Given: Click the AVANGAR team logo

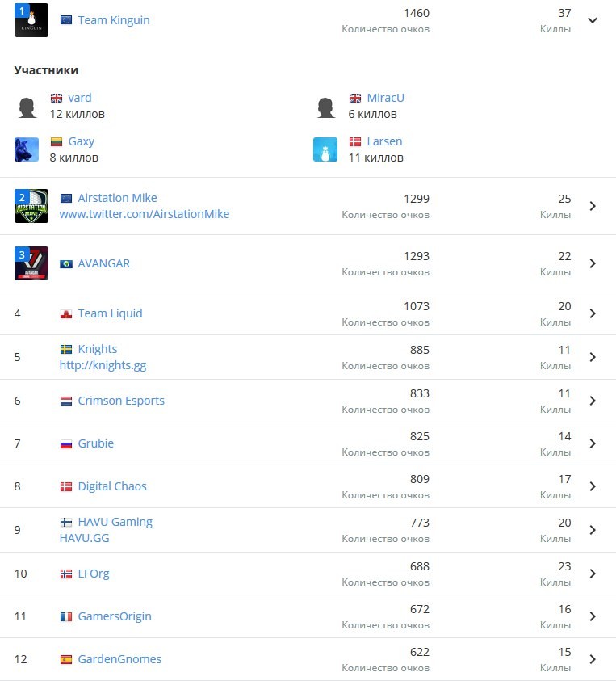Looking at the screenshot, I should point(31,263).
